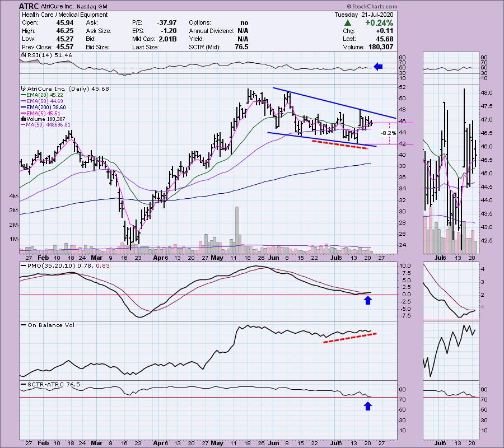Viewport: 504px width, 448px height.
Task: Select the ATRC ticker symbol
Action: coord(29,6)
